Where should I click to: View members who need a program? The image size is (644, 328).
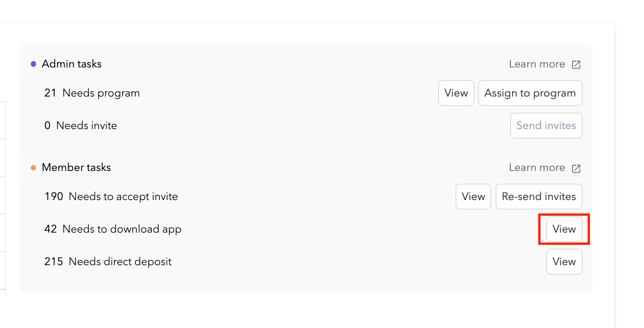456,93
